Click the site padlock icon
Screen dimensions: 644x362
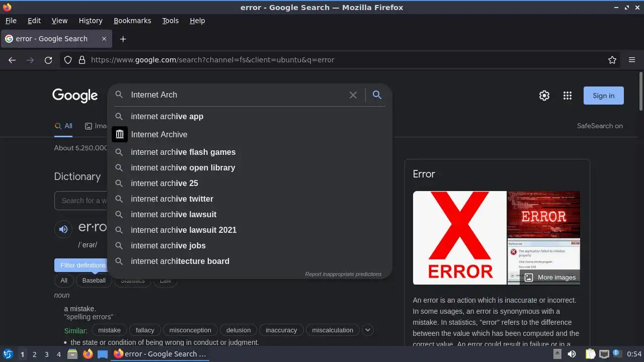pos(82,60)
